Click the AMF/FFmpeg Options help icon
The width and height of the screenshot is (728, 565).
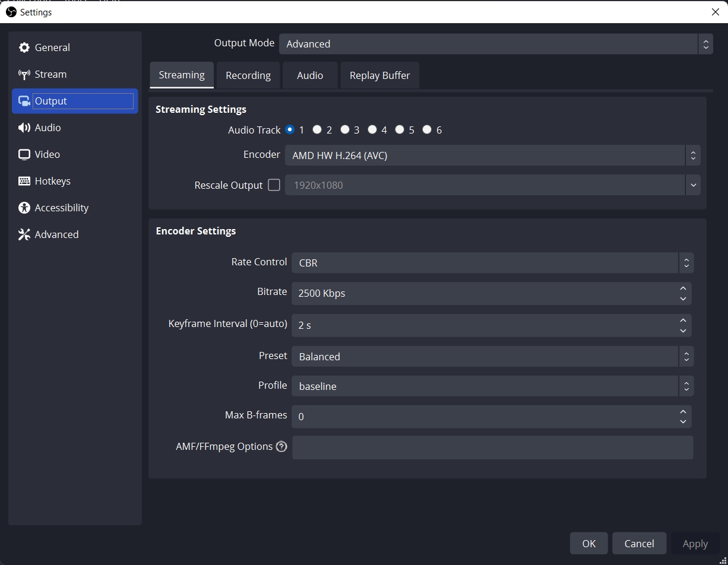(281, 446)
